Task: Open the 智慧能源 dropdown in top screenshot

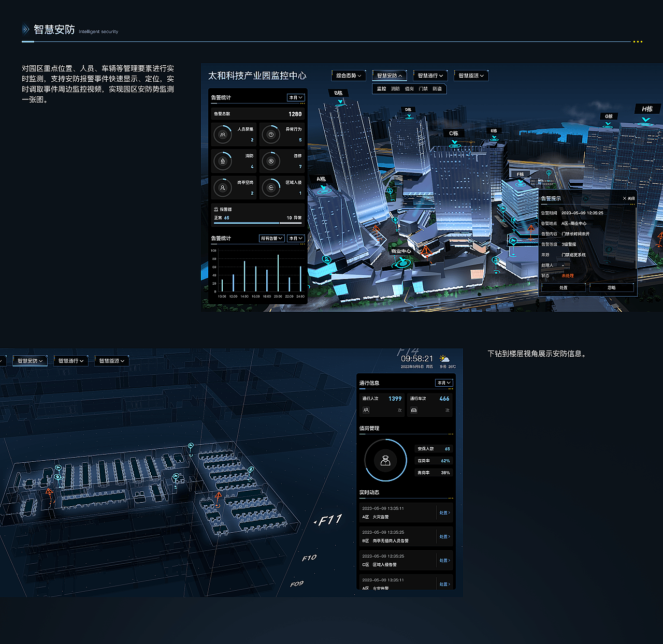Action: point(471,76)
